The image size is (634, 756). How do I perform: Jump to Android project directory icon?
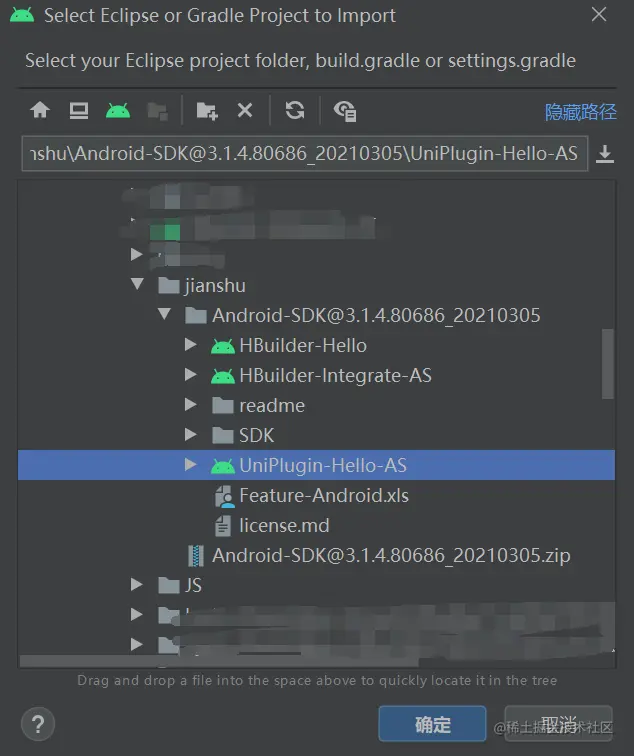[x=118, y=111]
